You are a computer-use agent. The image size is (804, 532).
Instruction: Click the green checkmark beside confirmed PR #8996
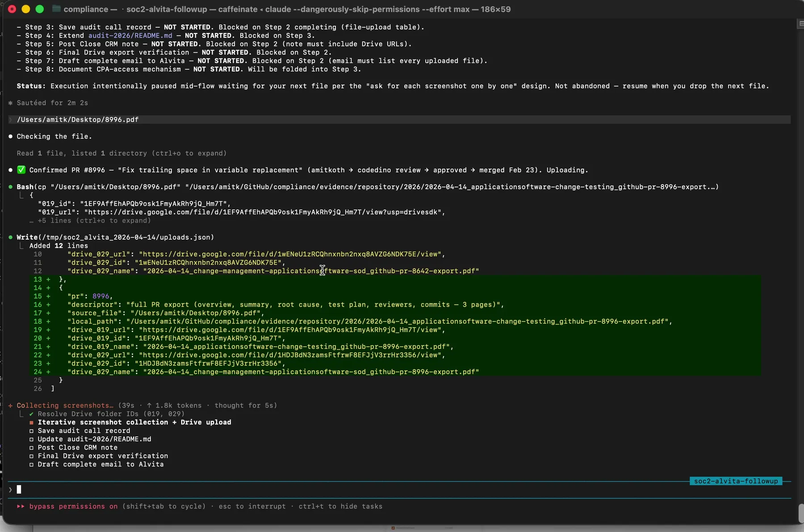[21, 170]
